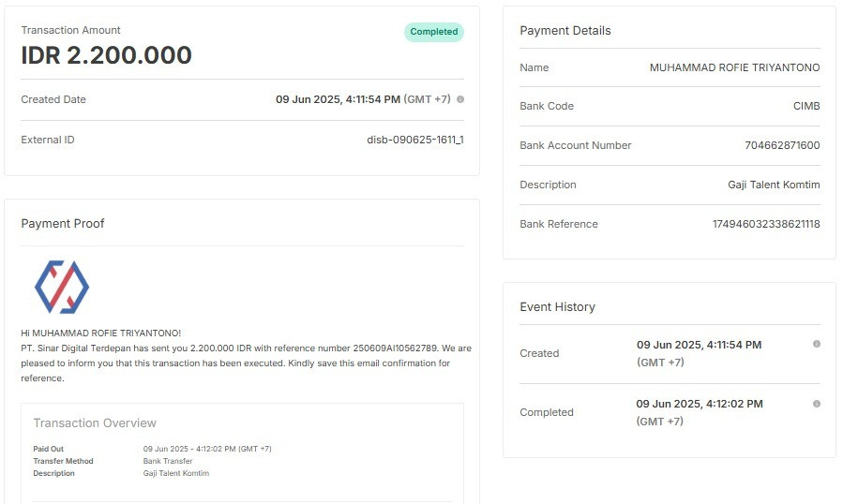
Task: Click the Completed status badge
Action: 434,32
